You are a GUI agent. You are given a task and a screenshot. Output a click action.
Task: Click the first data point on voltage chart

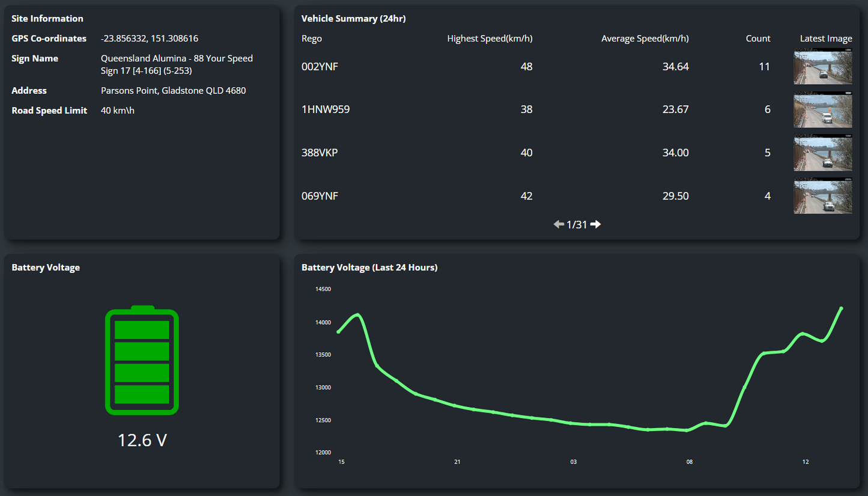[x=339, y=331]
